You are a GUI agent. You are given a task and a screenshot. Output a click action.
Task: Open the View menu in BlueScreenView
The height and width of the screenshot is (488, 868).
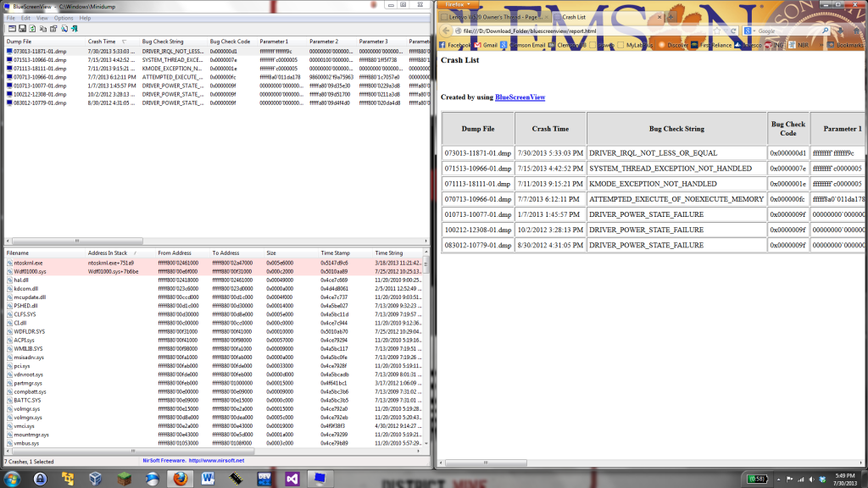pos(42,19)
